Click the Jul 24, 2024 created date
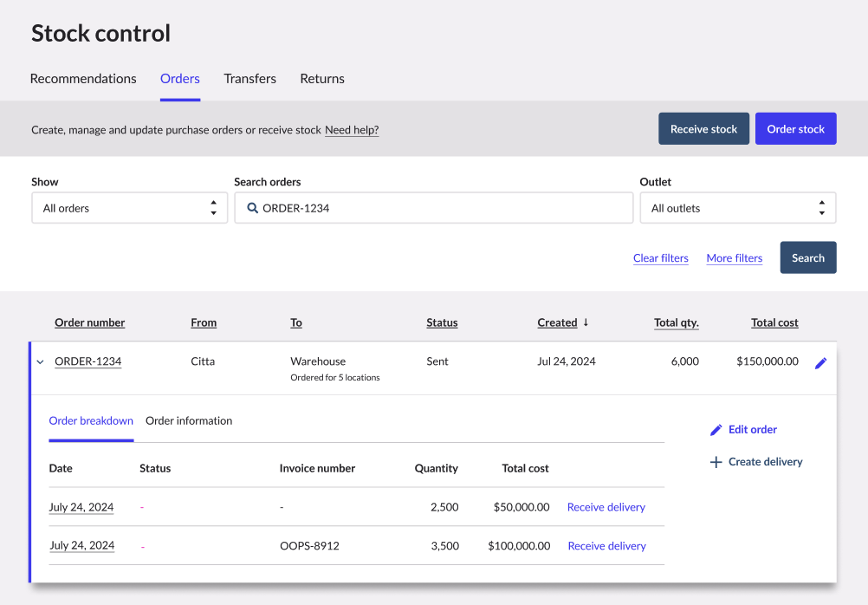 coord(567,361)
